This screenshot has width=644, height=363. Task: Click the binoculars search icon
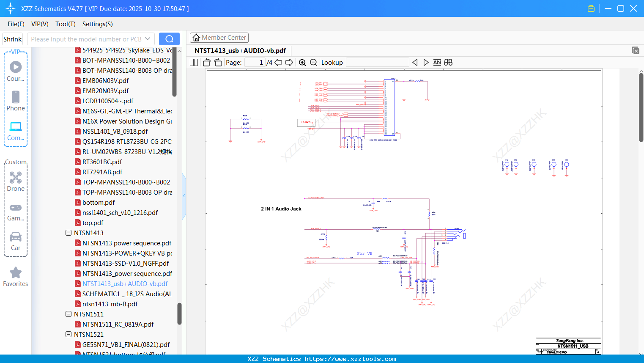coord(448,63)
